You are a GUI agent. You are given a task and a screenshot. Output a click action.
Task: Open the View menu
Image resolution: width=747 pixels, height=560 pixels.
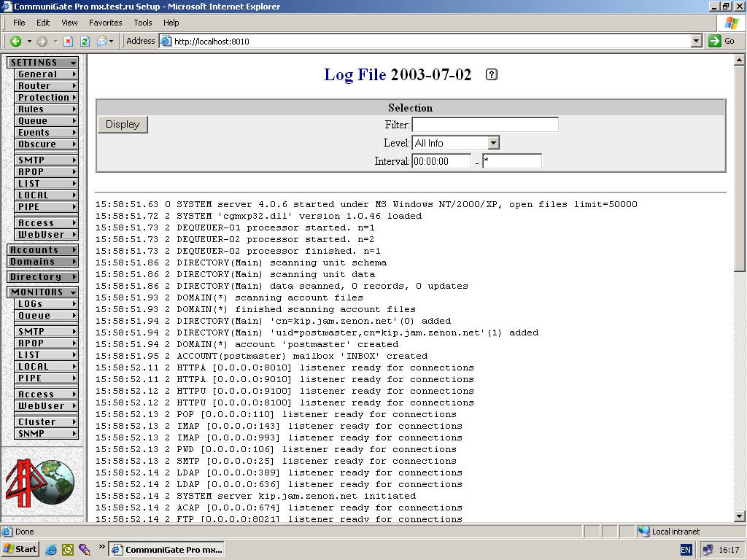(69, 23)
